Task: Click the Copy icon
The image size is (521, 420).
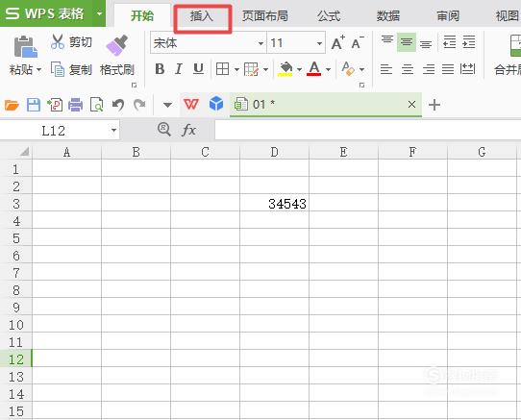Action: (58, 69)
